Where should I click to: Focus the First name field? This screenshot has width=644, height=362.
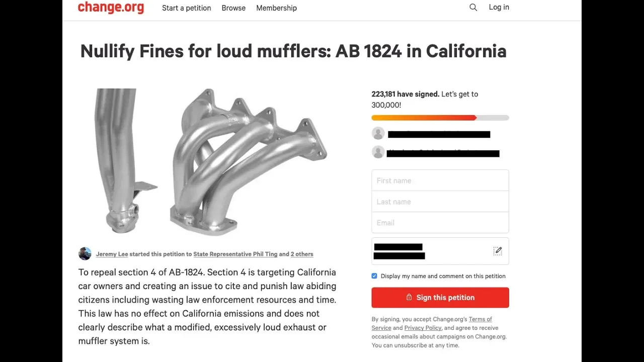(x=440, y=180)
